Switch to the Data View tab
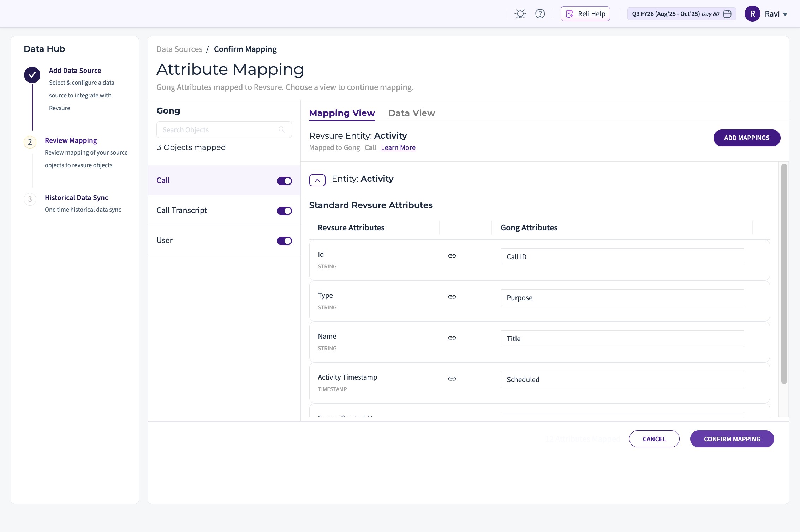Image resolution: width=800 pixels, height=532 pixels. tap(411, 113)
